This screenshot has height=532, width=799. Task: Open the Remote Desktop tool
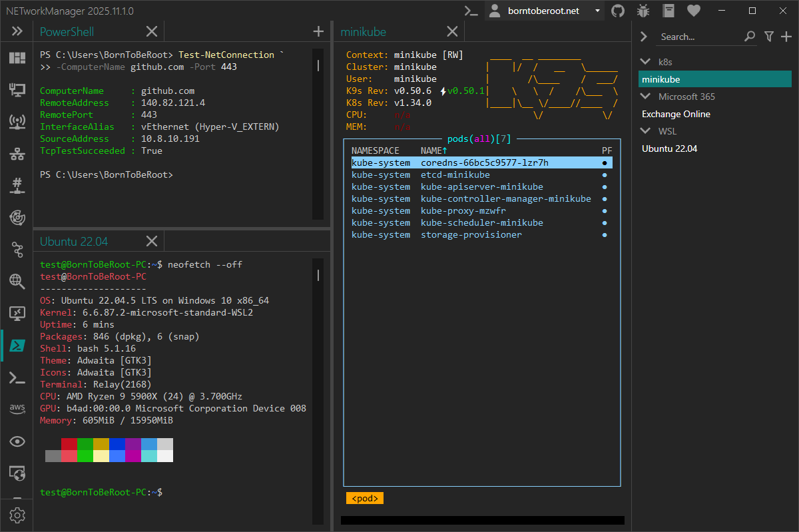[17, 314]
